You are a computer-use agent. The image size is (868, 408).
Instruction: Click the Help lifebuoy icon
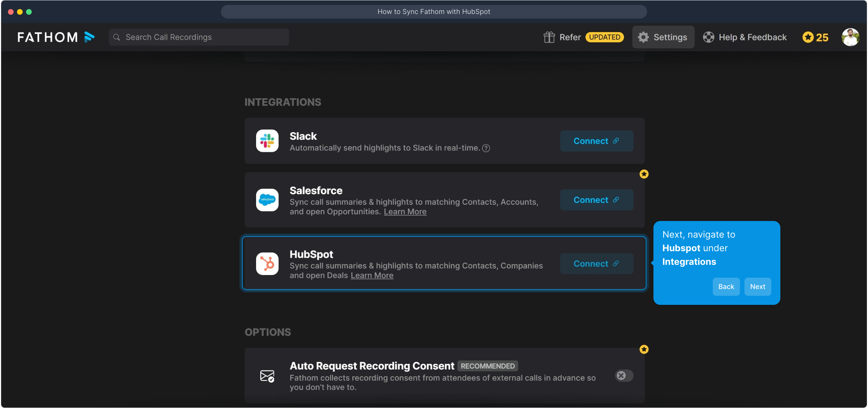(709, 37)
